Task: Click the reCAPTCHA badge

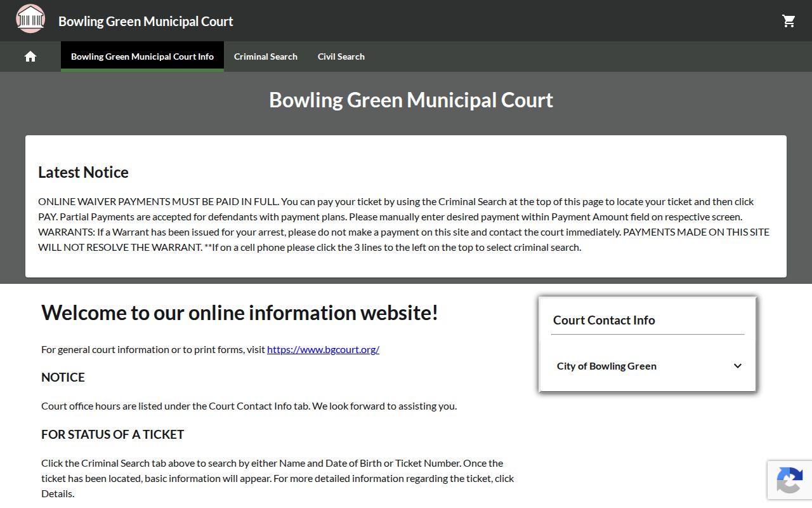Action: [790, 480]
